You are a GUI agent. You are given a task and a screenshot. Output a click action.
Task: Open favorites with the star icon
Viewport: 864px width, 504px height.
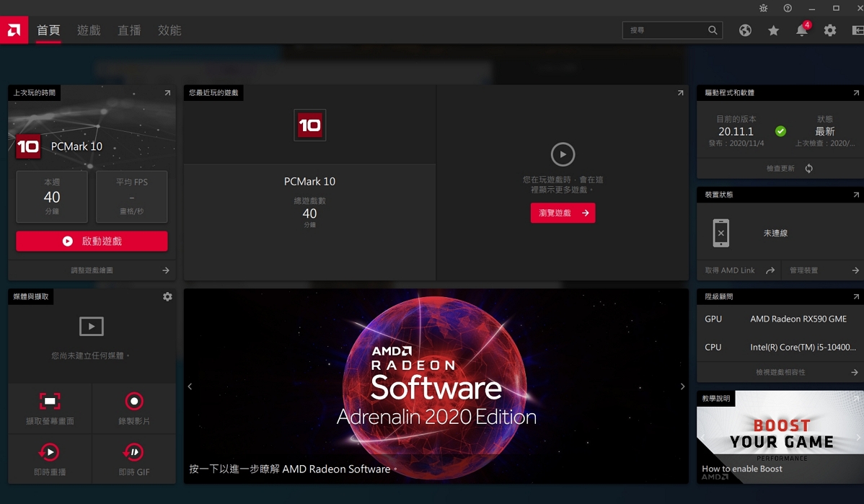click(x=774, y=30)
